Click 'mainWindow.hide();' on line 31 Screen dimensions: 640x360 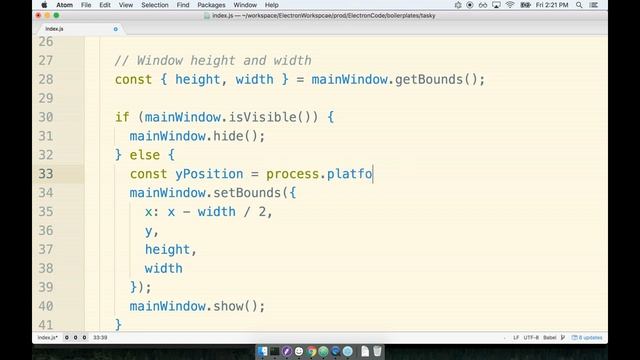(x=198, y=136)
